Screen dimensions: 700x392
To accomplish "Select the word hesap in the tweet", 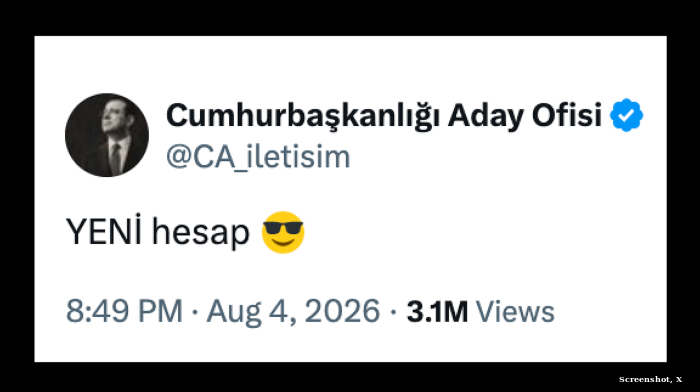I will point(200,233).
